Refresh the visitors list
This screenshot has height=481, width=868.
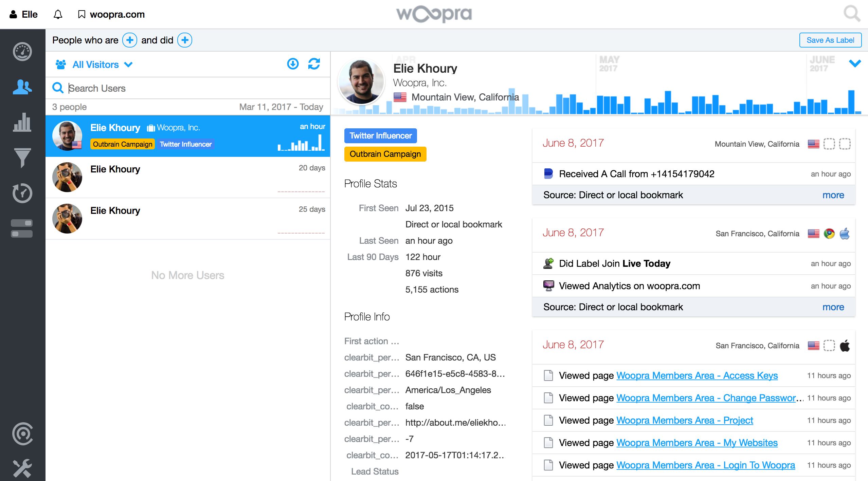tap(314, 64)
